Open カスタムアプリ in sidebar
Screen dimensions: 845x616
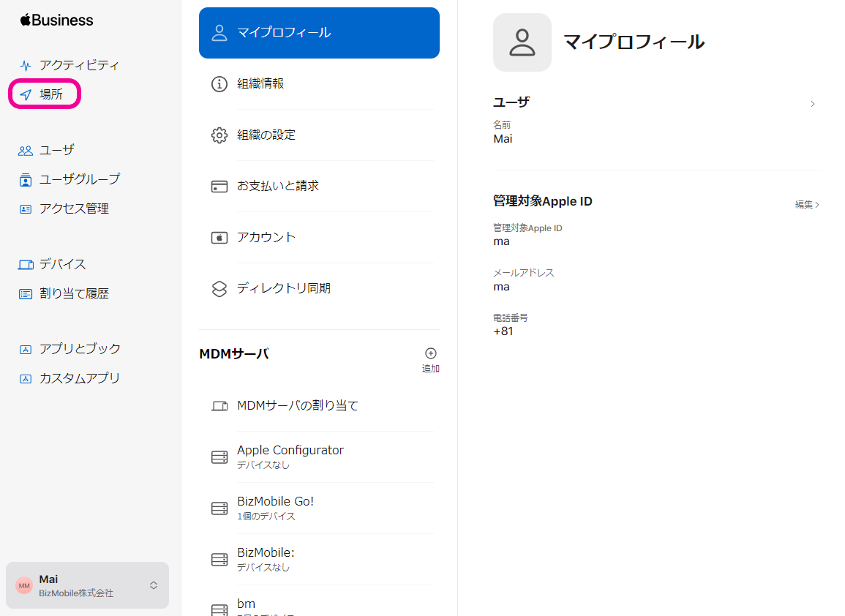tap(79, 379)
